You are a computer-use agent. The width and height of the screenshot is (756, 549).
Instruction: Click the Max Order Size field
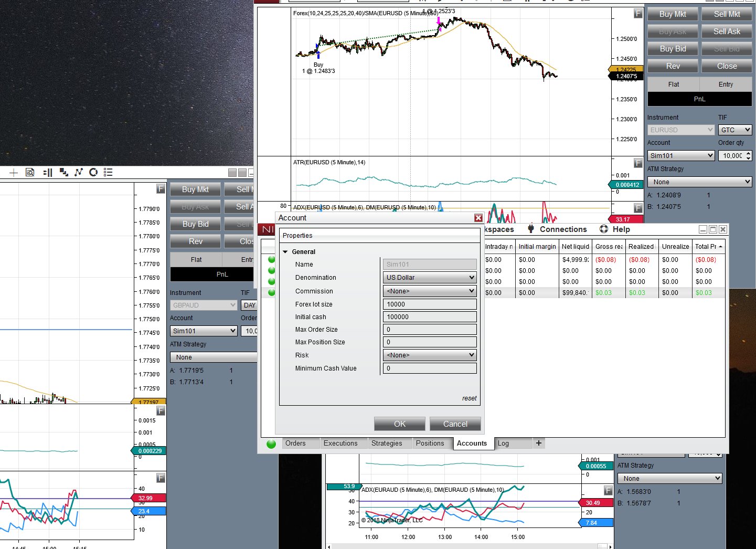[x=430, y=330]
